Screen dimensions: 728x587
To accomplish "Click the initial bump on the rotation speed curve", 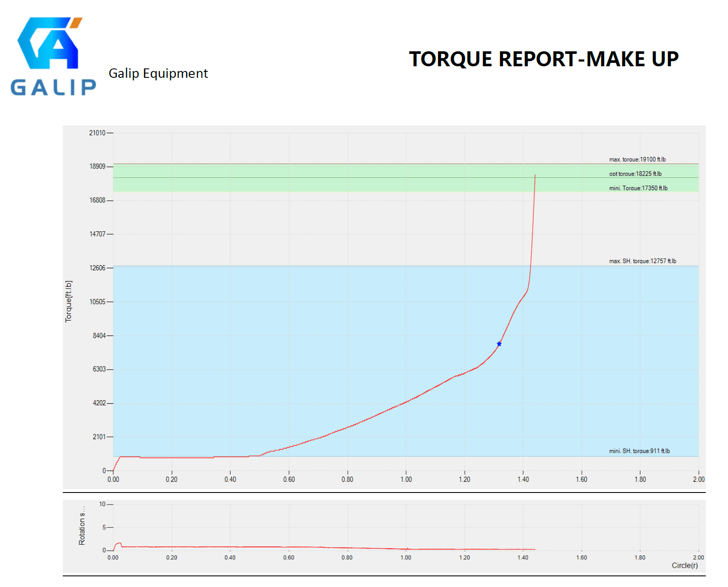I will [118, 544].
